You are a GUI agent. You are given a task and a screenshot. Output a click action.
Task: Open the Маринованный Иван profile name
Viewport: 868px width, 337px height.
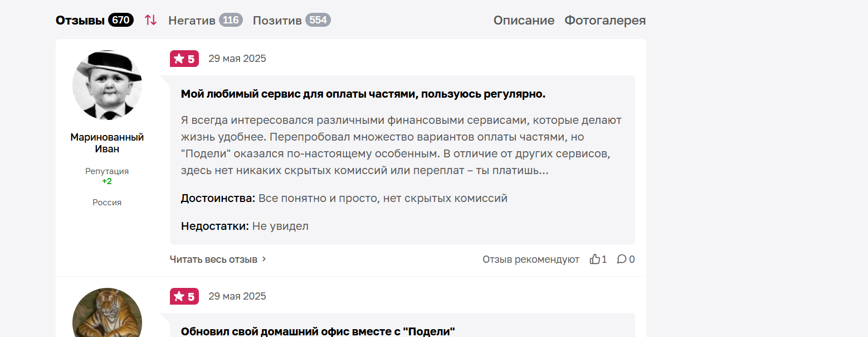pos(107,143)
